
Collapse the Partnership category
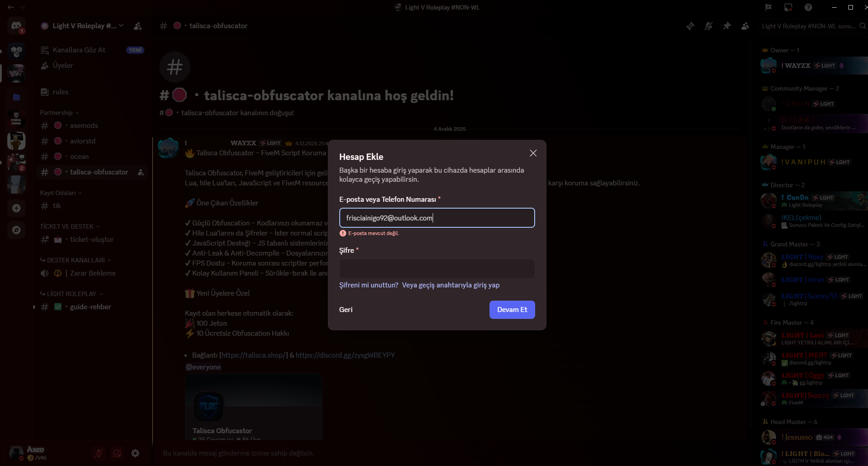coord(59,113)
